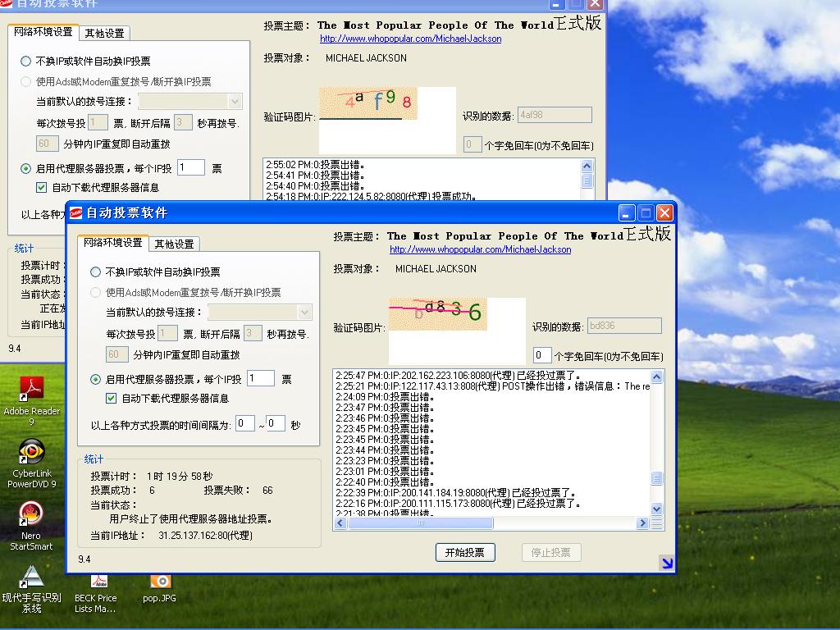The height and width of the screenshot is (630, 840).
Task: Click down arrow of front window log scrollbar
Action: [656, 509]
